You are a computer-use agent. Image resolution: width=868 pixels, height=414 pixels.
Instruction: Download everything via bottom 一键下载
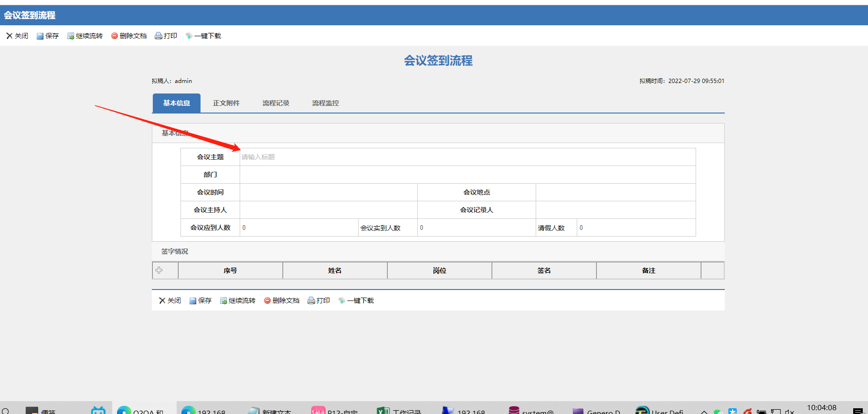click(356, 300)
